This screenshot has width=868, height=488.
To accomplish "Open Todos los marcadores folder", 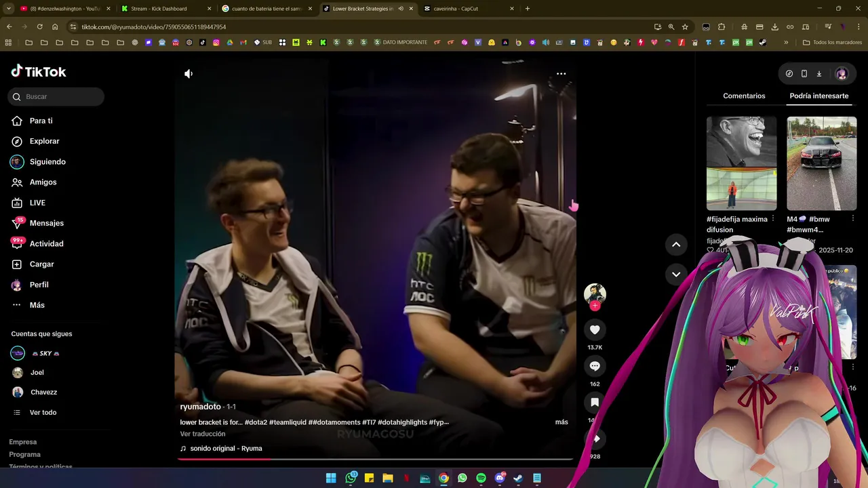I will [831, 42].
